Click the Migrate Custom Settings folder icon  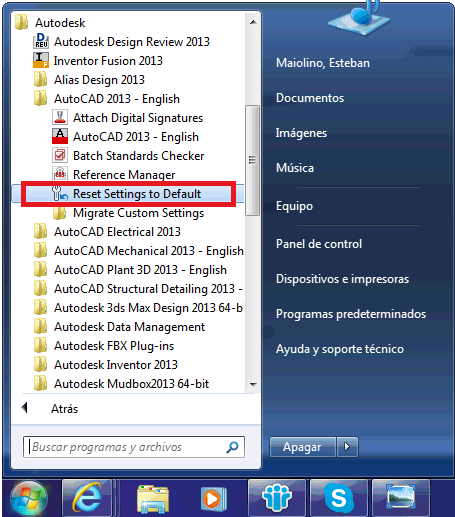pyautogui.click(x=59, y=213)
